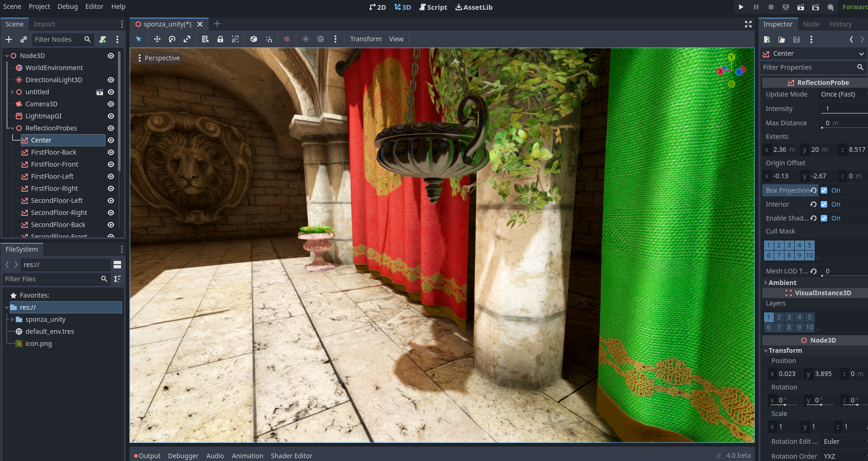
Task: Select the Select Mode arrow tool
Action: 139,39
